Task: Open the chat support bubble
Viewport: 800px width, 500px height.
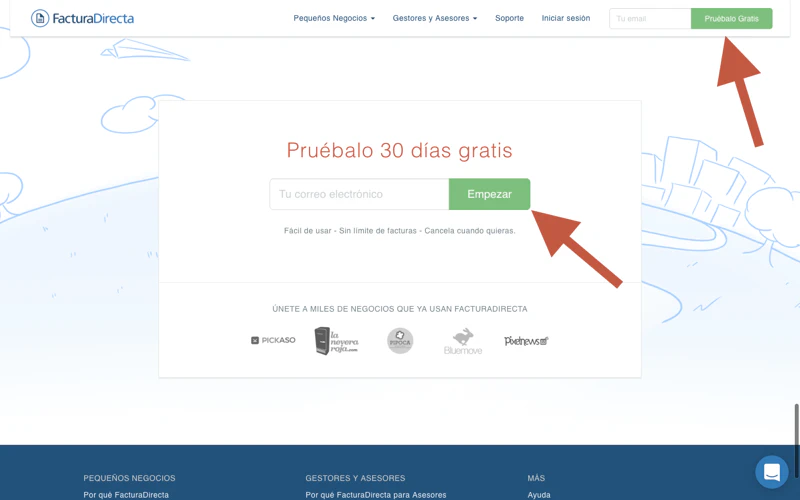Action: 772,472
